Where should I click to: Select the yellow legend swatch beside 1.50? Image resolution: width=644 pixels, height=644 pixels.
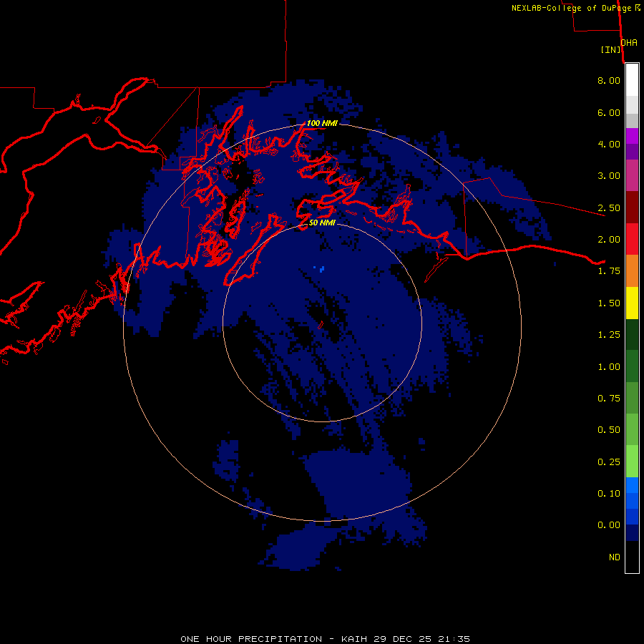click(x=632, y=303)
